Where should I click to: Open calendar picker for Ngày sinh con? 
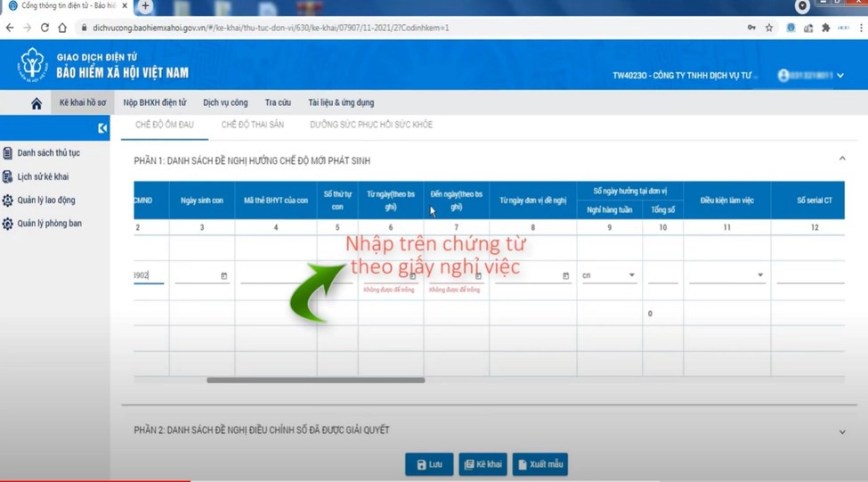[x=223, y=276]
